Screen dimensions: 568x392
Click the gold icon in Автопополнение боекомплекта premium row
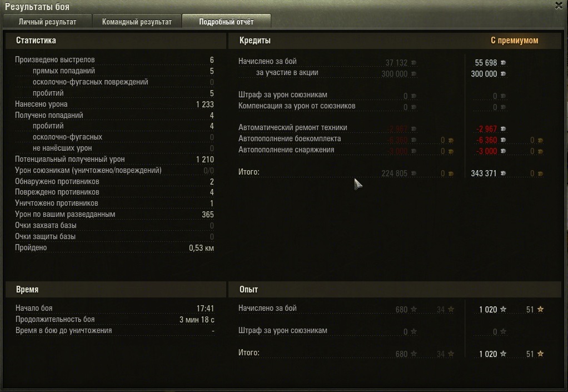coord(540,141)
